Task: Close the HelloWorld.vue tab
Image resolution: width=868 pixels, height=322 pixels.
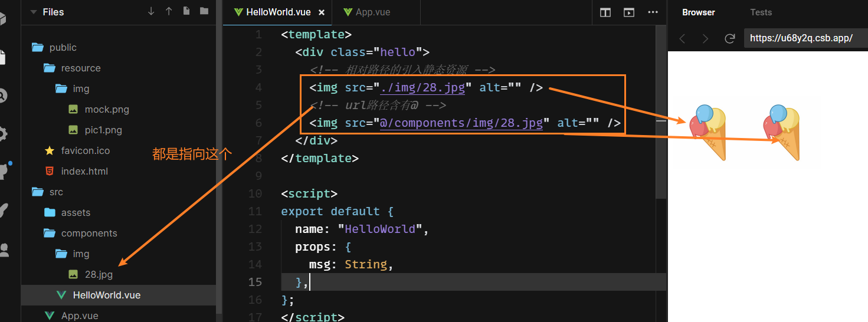Action: click(322, 12)
